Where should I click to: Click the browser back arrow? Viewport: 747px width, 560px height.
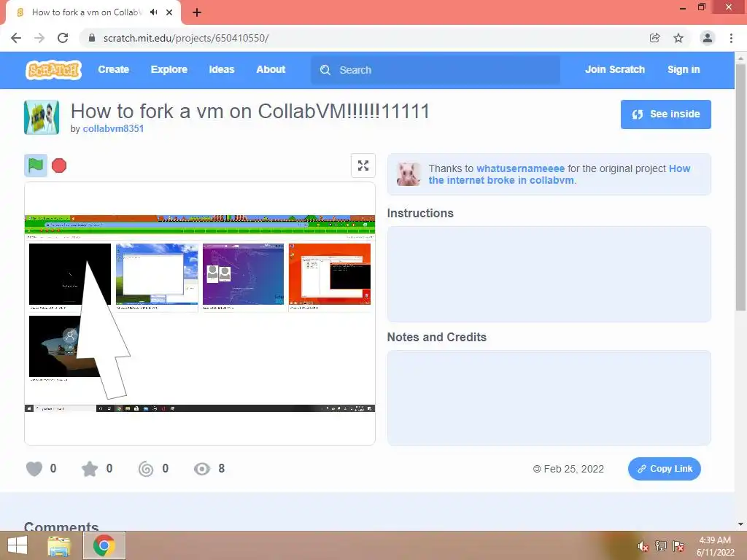(x=16, y=38)
